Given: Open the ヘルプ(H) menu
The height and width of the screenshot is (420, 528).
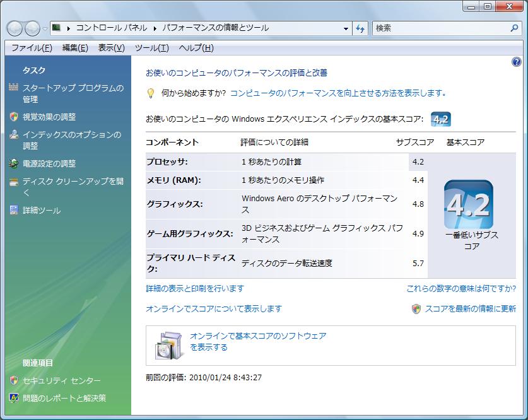Looking at the screenshot, I should 196,48.
